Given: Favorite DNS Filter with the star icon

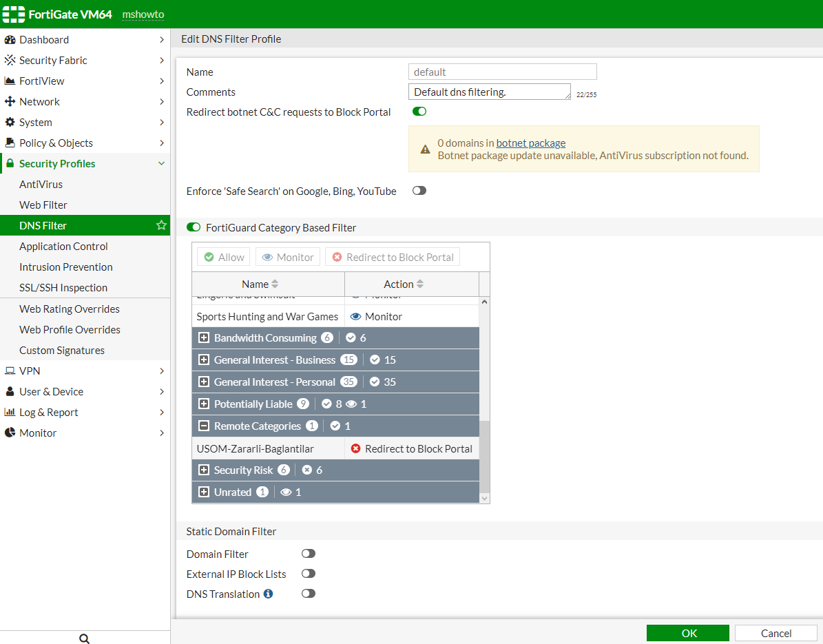Looking at the screenshot, I should (x=161, y=225).
